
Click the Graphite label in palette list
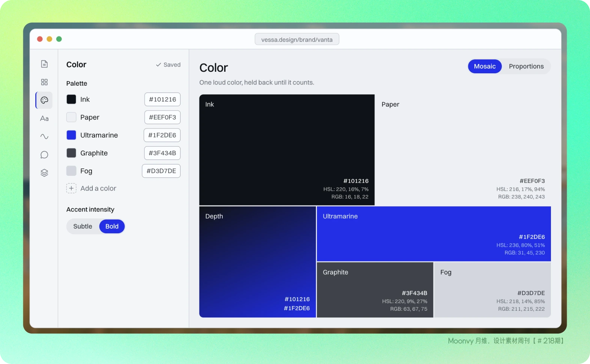click(94, 153)
